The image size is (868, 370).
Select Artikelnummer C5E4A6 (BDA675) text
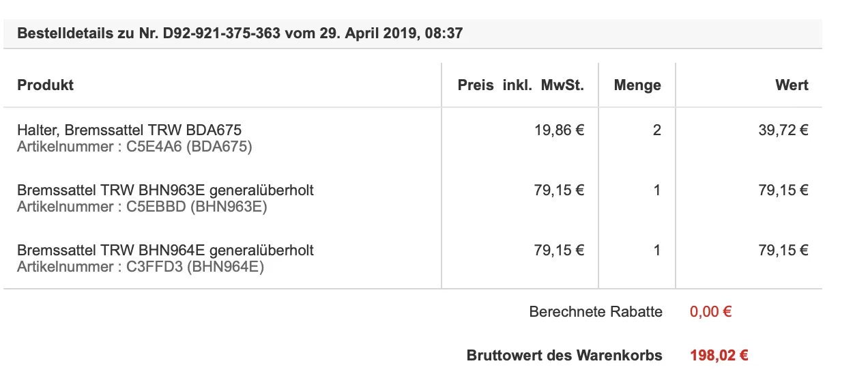click(x=134, y=146)
